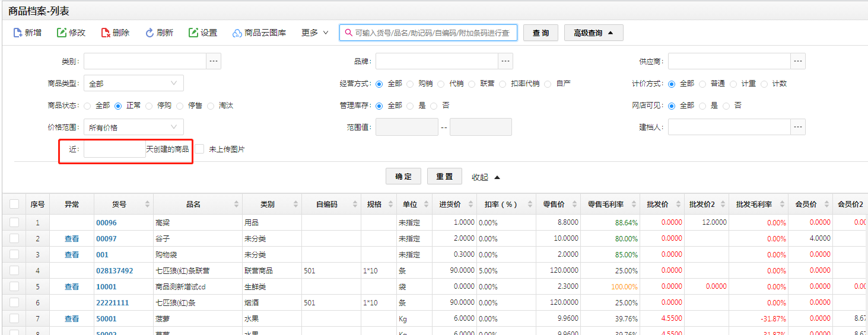Click the ellipsis button beside 供应商 field
The image size is (868, 335).
798,61
